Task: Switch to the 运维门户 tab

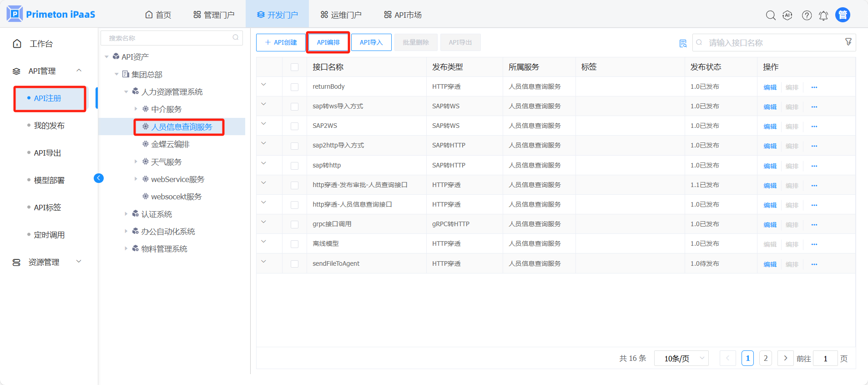Action: click(341, 15)
